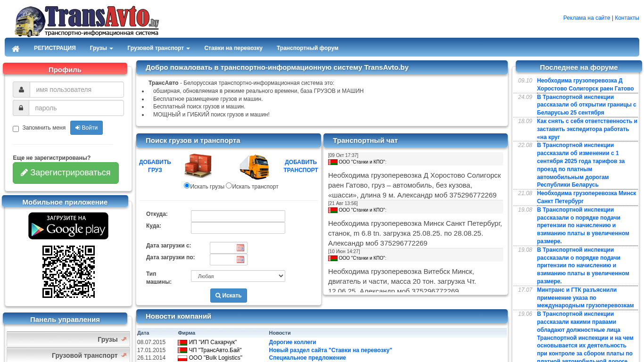Click the TransAvto.by logo

tap(87, 21)
